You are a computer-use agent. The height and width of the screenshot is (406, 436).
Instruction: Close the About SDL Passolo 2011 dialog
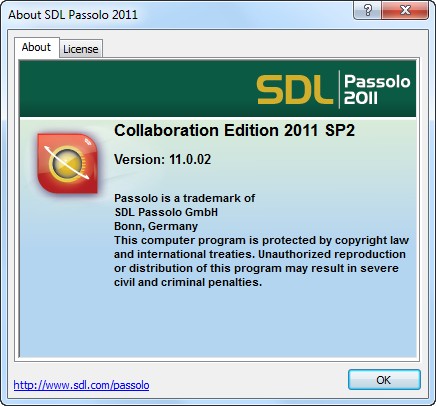pyautogui.click(x=405, y=10)
